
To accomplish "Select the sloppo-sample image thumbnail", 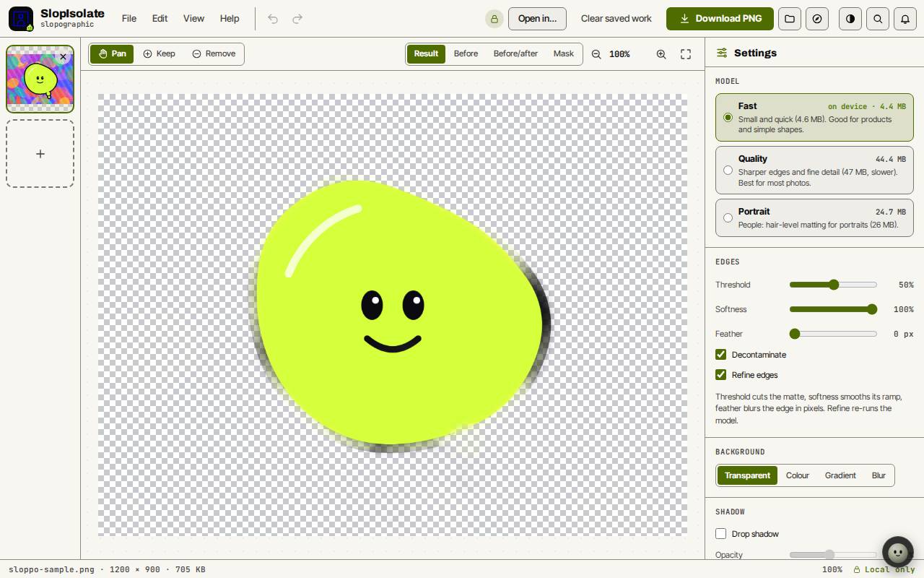I will [40, 79].
